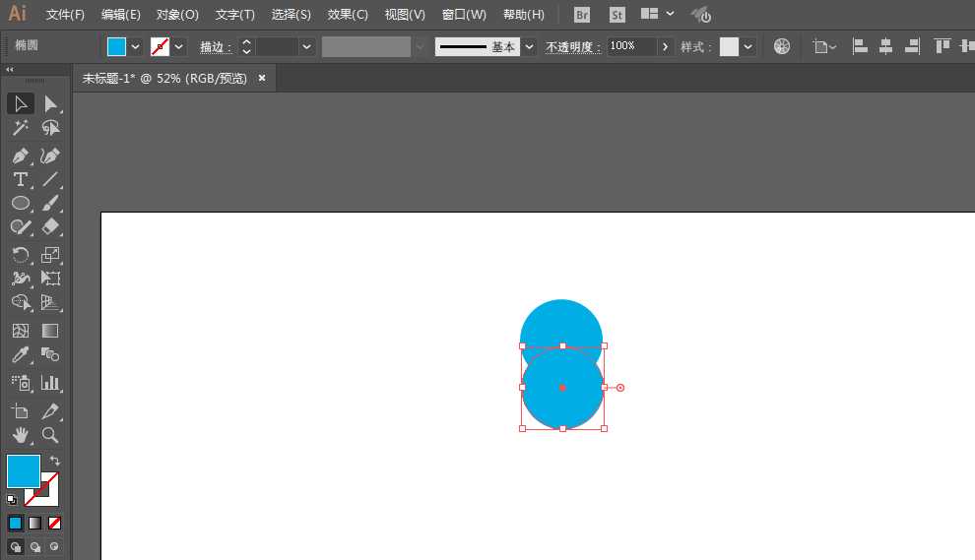Select the Curvature tool
Image resolution: width=975 pixels, height=560 pixels.
[50, 156]
